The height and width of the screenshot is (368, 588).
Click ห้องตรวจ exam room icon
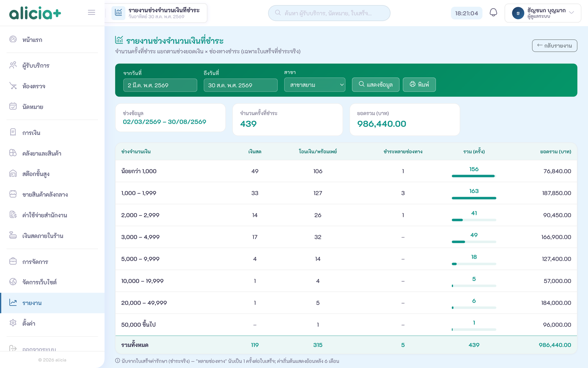point(13,86)
